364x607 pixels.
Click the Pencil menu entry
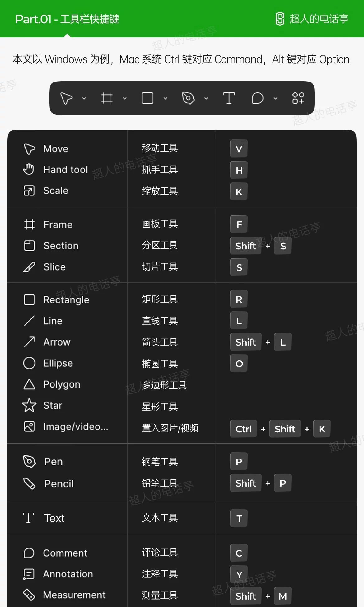coord(59,484)
